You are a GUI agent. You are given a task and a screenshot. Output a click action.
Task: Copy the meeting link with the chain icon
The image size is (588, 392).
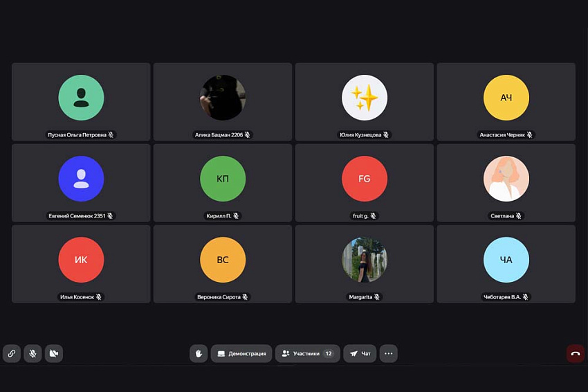11,353
